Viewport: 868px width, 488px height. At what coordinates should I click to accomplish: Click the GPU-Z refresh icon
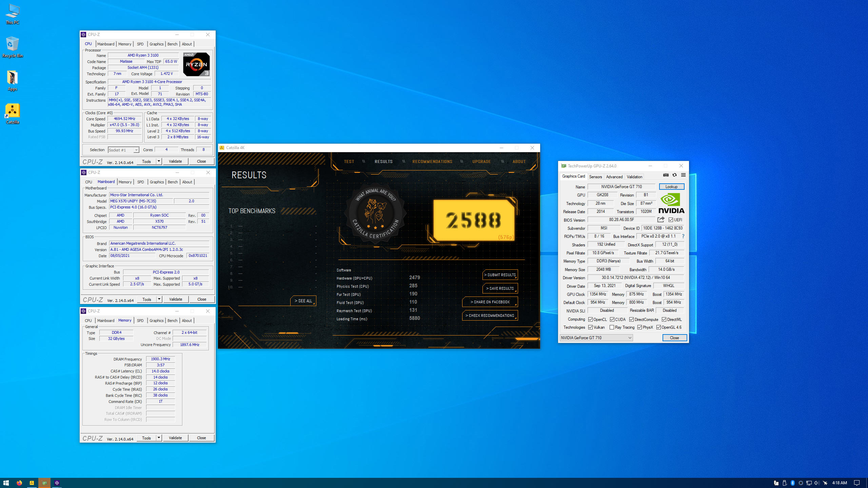tap(674, 175)
